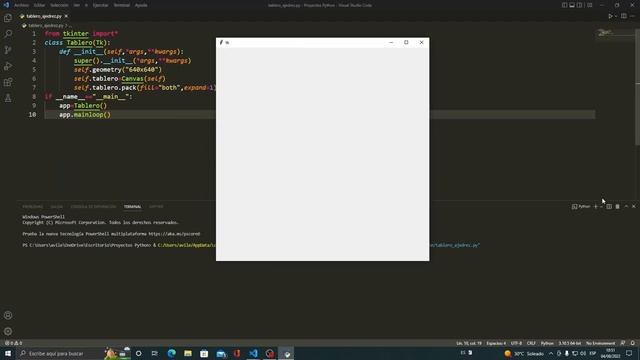This screenshot has width=640, height=360.
Task: Split the terminal panel
Action: point(609,207)
